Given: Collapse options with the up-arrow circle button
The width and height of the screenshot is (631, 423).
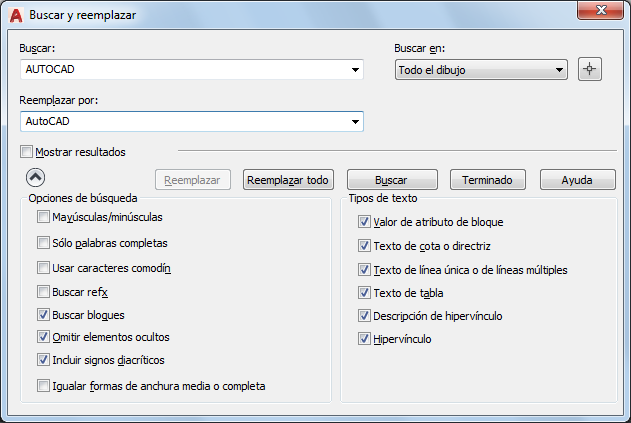Looking at the screenshot, I should 35,177.
